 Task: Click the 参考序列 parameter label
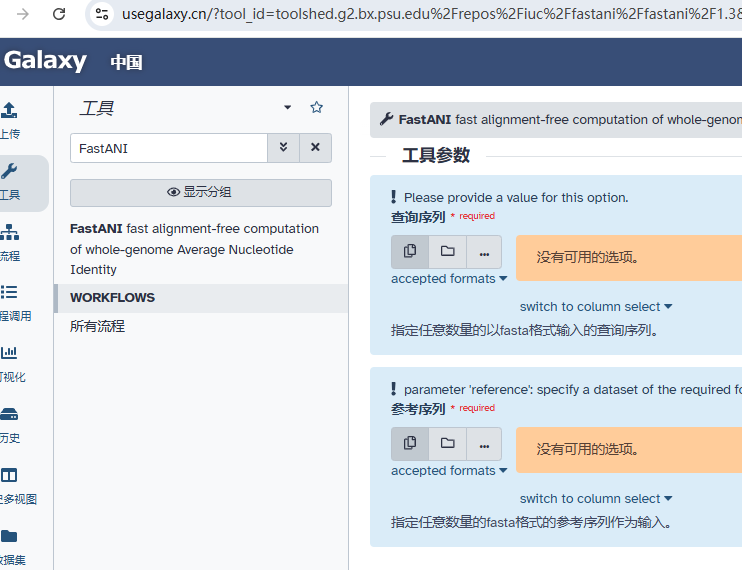click(418, 409)
